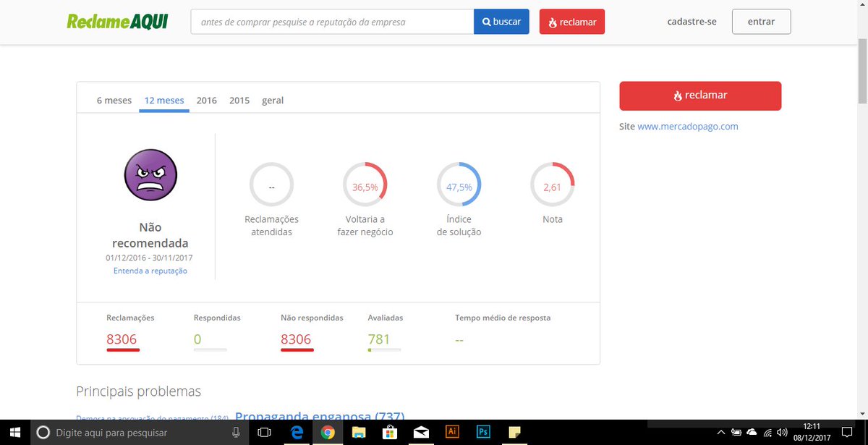The image size is (868, 445).
Task: Click the Não recomendada reputation label
Action: (150, 235)
